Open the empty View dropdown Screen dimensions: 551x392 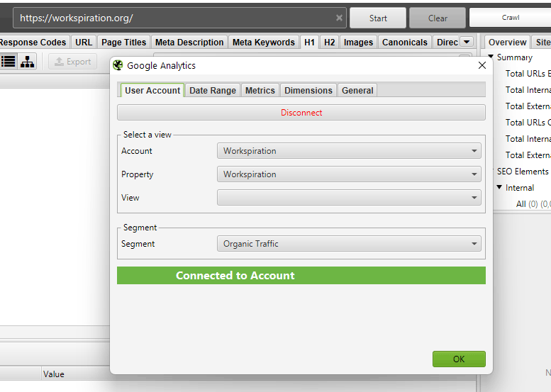click(349, 197)
